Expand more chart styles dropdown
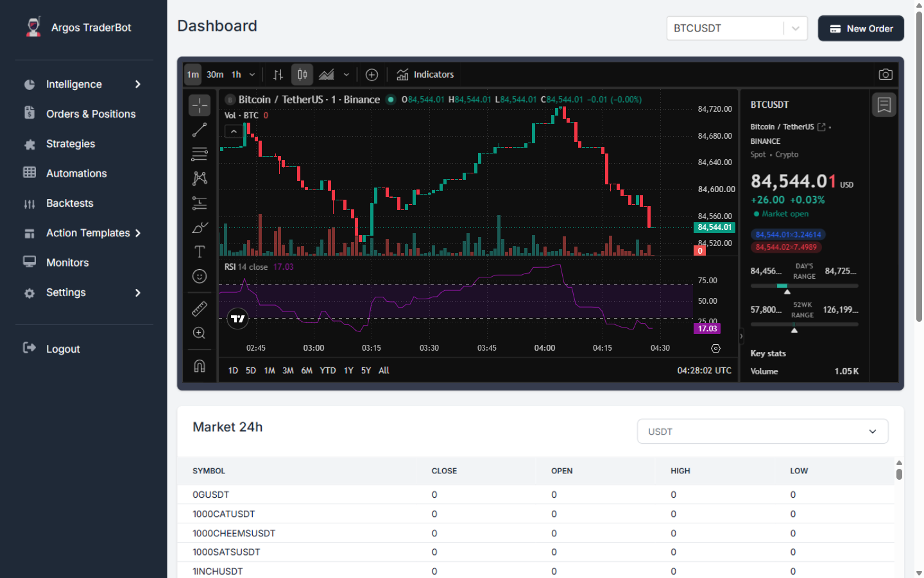This screenshot has width=924, height=578. 346,74
